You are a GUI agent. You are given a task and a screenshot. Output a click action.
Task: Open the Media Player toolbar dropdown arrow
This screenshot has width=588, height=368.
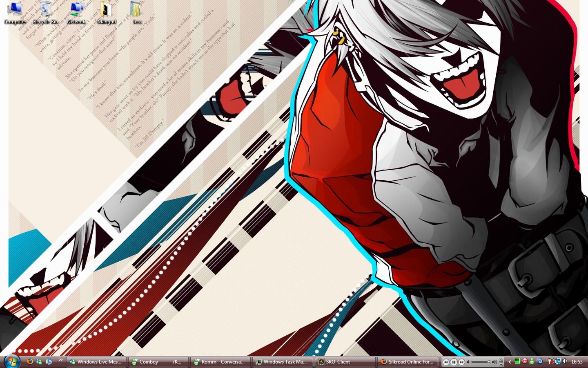(501, 365)
